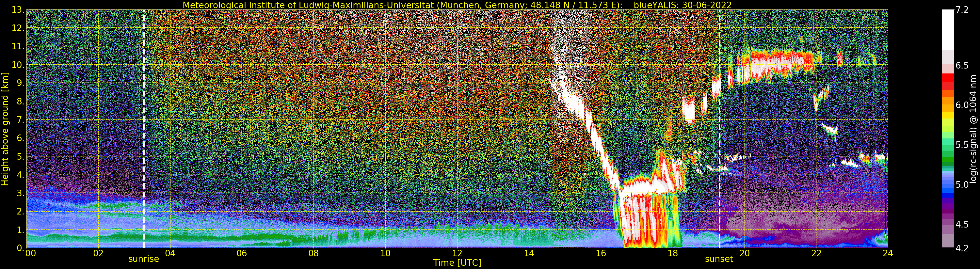This screenshot has width=980, height=269.
Task: Click the height tick label '8.'
Action: [21, 101]
